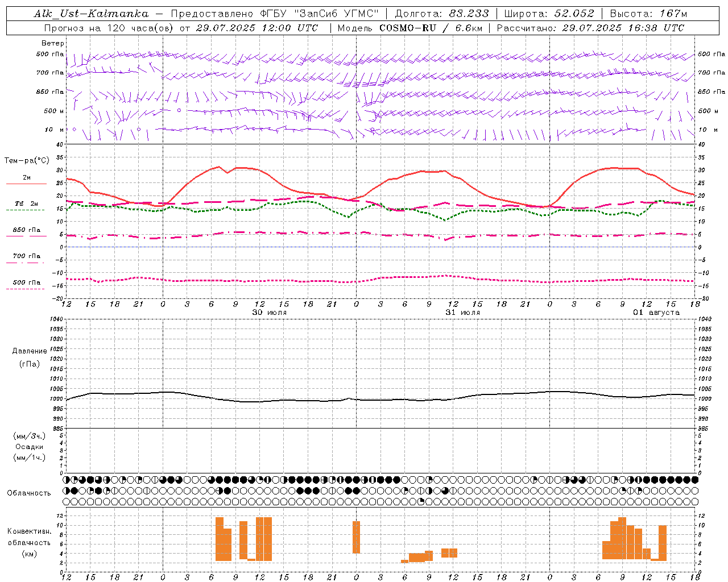The width and height of the screenshot is (728, 582).
Task: Click the Высота: 167м value
Action: coord(648,14)
